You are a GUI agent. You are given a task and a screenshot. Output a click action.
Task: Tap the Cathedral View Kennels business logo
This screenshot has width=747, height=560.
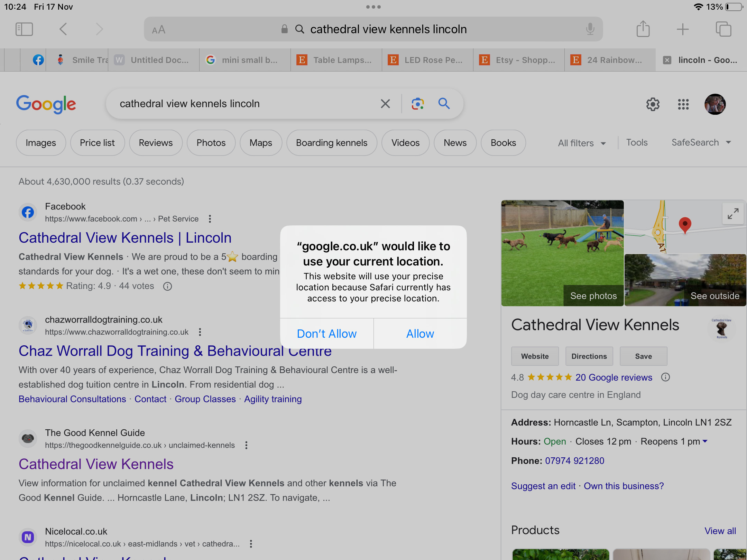tap(721, 328)
